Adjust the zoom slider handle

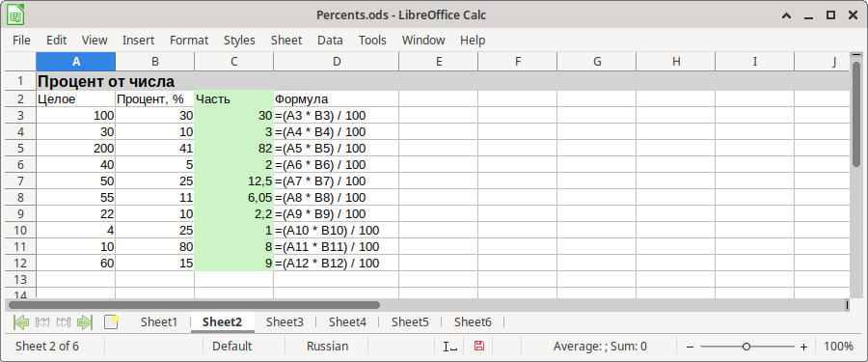746,347
